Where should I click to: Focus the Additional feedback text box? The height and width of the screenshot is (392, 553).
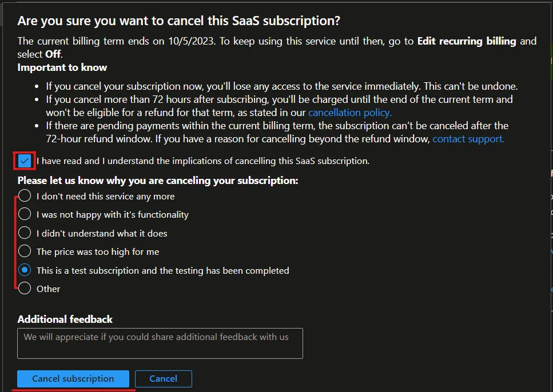[160, 343]
